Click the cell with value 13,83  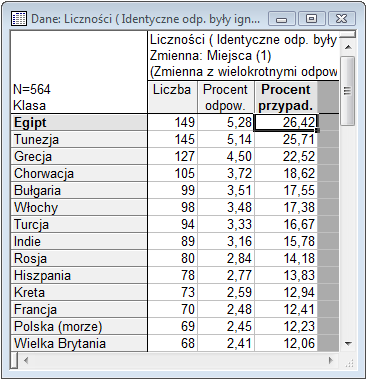click(x=286, y=276)
